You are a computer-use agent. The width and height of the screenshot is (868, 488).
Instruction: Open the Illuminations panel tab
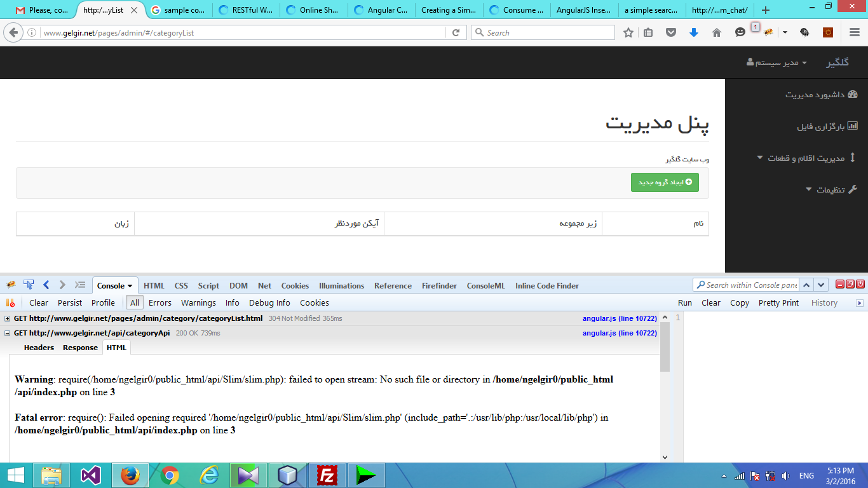click(341, 286)
